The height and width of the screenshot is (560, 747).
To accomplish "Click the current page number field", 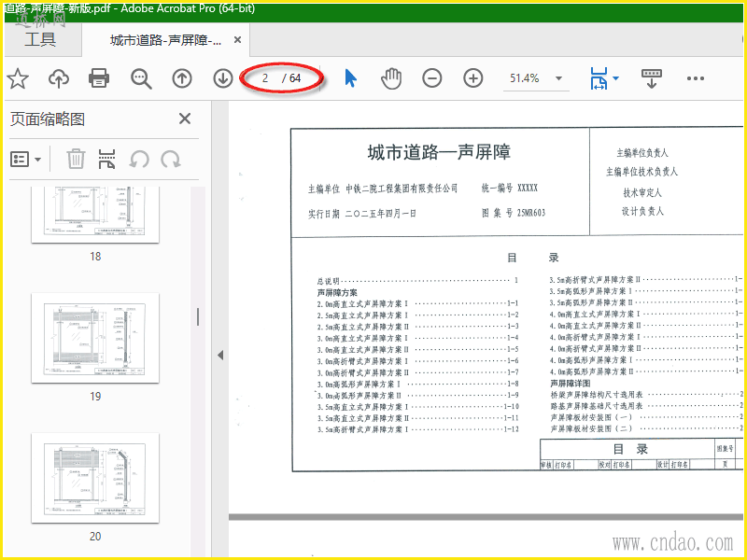I will tap(265, 78).
